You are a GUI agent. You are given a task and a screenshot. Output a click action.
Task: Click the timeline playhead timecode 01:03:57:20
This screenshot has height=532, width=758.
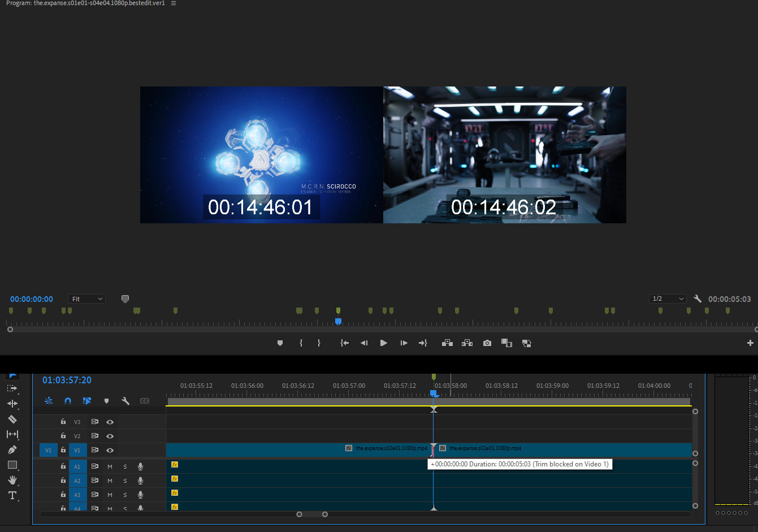(67, 380)
